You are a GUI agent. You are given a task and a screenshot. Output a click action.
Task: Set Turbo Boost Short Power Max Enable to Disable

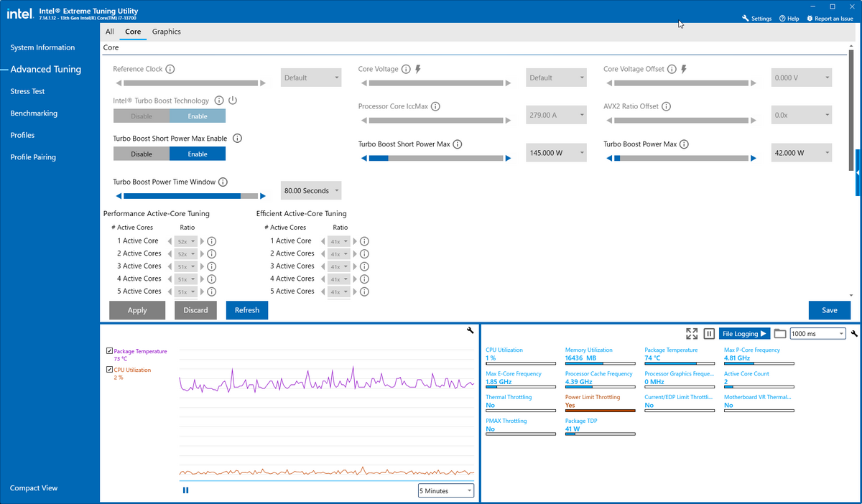(142, 154)
